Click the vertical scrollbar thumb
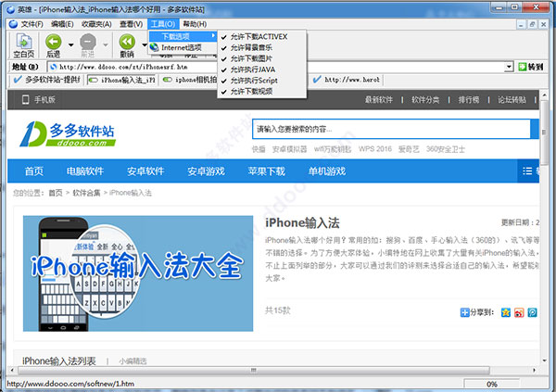Screen dimensions: 556x392 pyautogui.click(x=544, y=132)
